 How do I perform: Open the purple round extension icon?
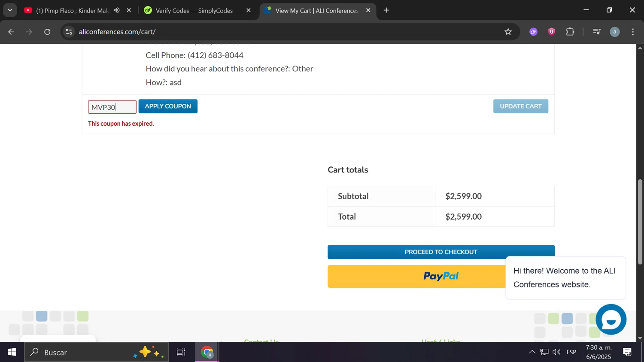(533, 32)
